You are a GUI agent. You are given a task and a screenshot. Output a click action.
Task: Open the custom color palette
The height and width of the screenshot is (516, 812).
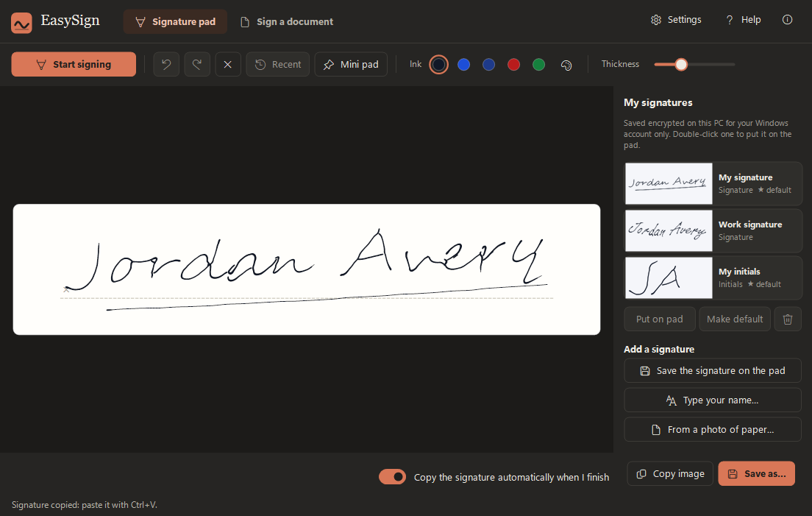point(566,65)
